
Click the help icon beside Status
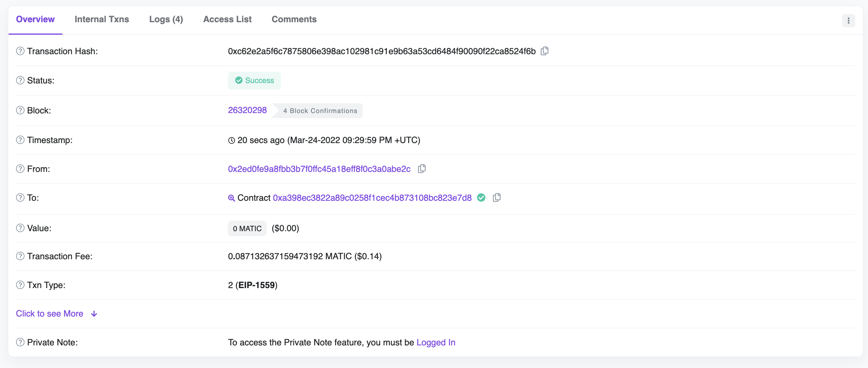coord(20,80)
